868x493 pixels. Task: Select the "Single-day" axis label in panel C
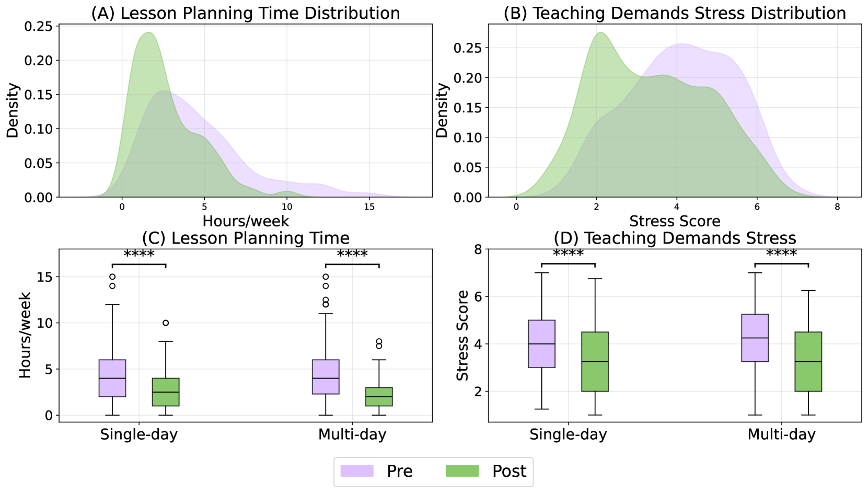click(139, 434)
